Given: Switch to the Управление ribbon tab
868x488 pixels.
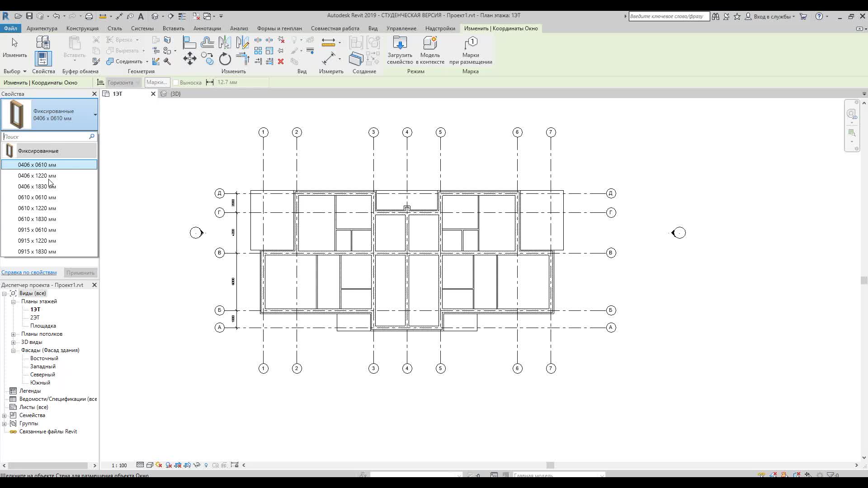Looking at the screenshot, I should [x=401, y=28].
